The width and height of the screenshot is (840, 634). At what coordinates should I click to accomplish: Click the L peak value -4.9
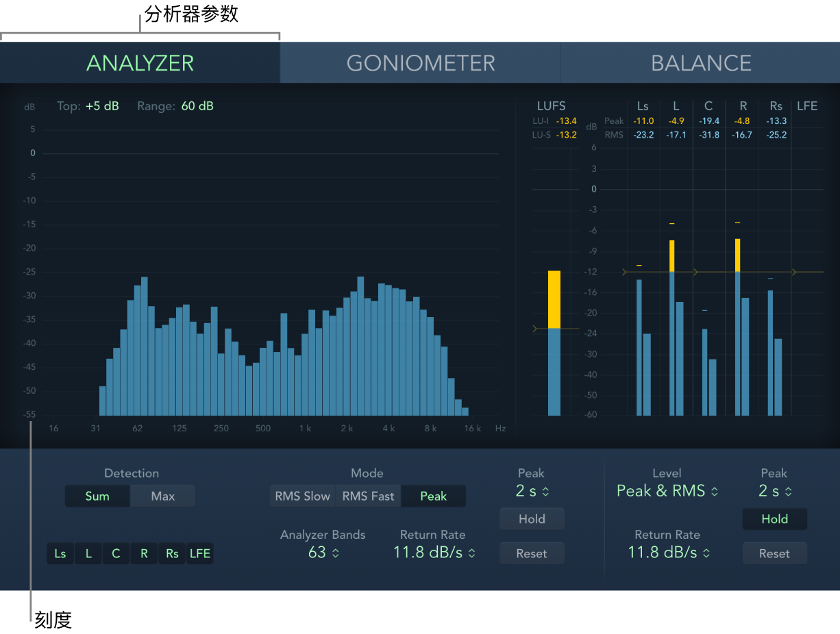(x=676, y=121)
